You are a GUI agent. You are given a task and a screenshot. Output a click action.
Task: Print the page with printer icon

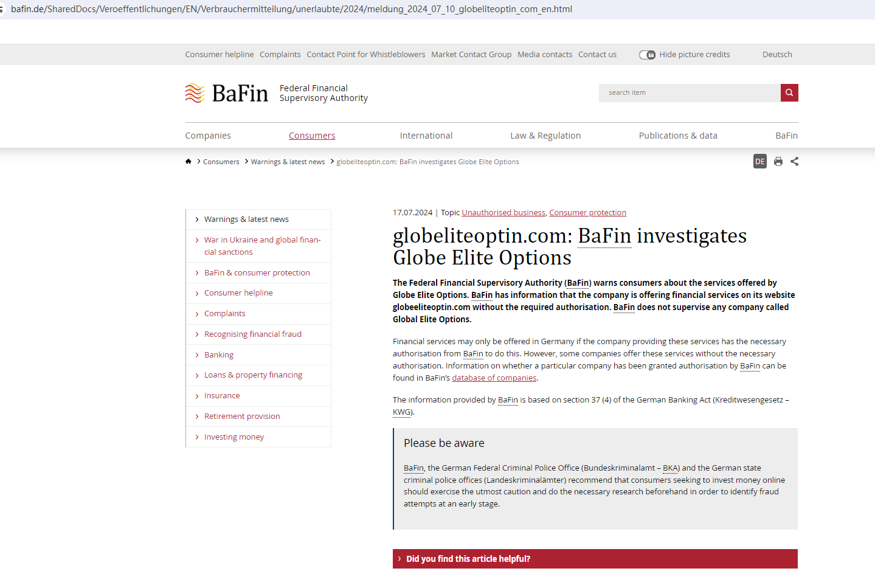coord(778,161)
